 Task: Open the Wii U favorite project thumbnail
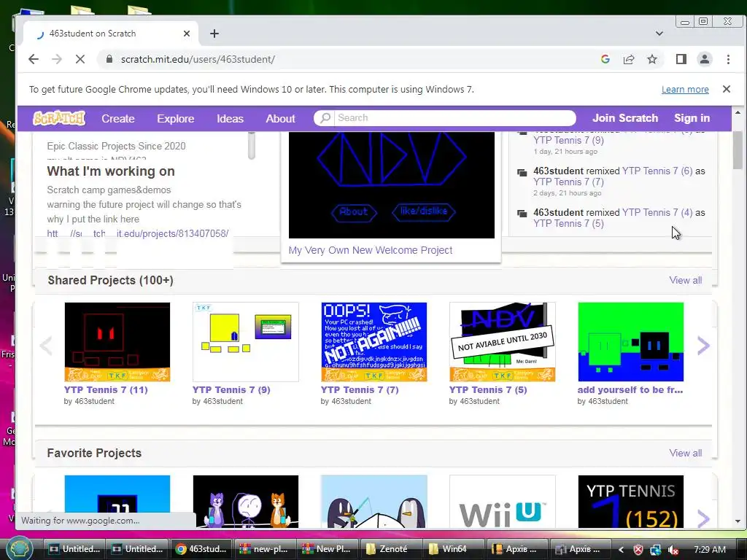click(x=502, y=502)
